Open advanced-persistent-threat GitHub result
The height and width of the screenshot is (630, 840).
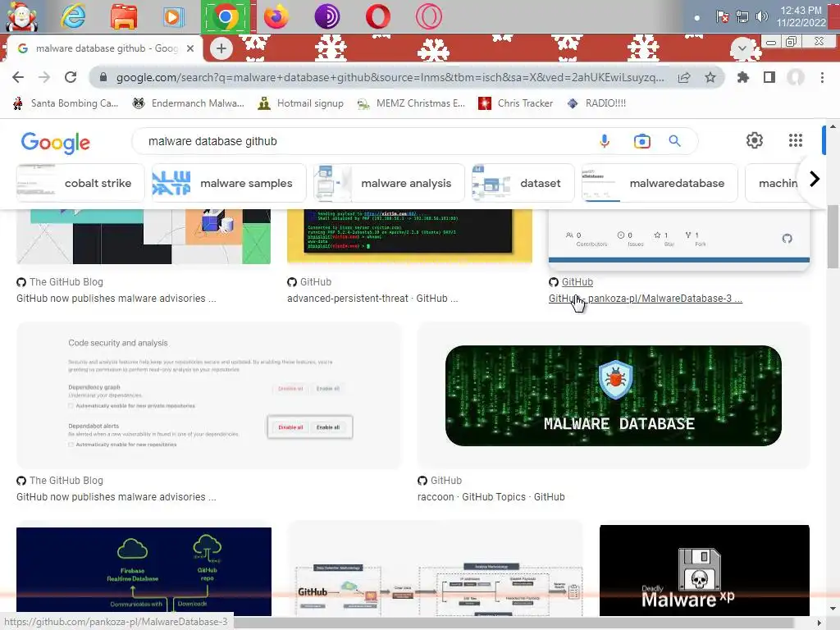pyautogui.click(x=372, y=299)
